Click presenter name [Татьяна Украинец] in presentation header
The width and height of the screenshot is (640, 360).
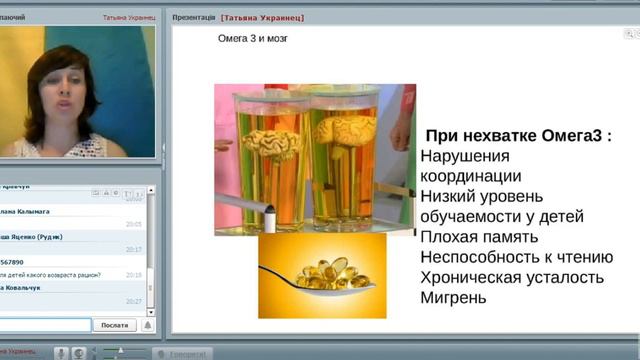(262, 18)
